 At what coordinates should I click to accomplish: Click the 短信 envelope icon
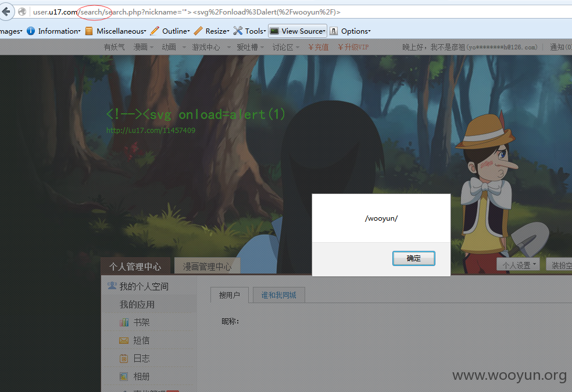(x=124, y=340)
